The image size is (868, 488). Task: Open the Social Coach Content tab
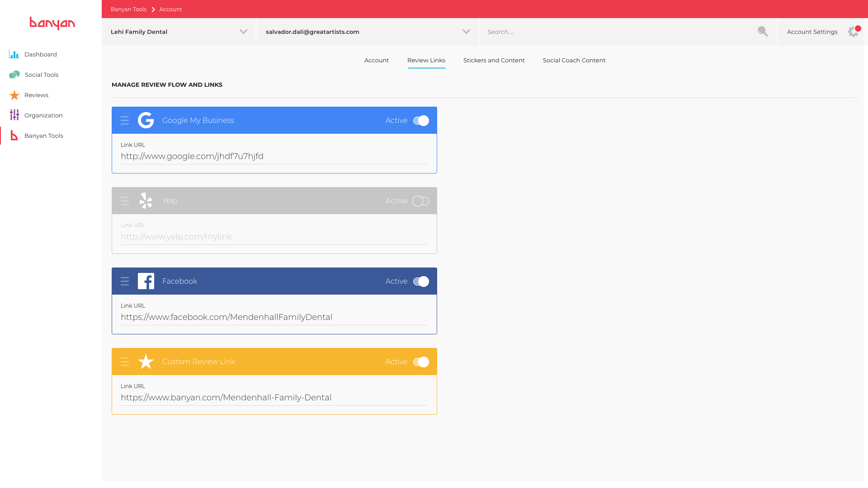(x=574, y=60)
